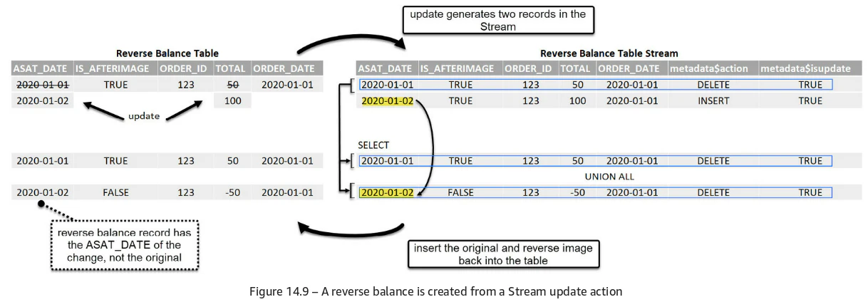The image size is (868, 302).
Task: Click the SELECT label
Action: coord(373,145)
